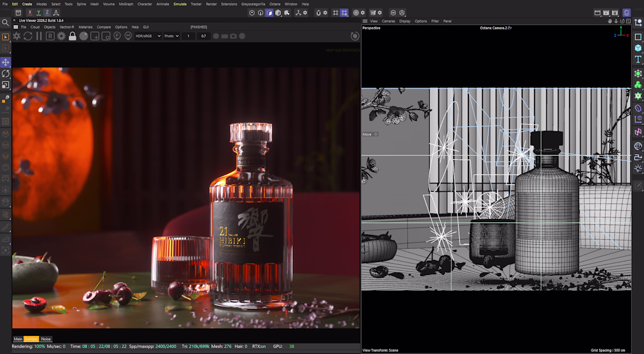
Task: Open the search magnifier in left toolbar
Action: coord(5,23)
